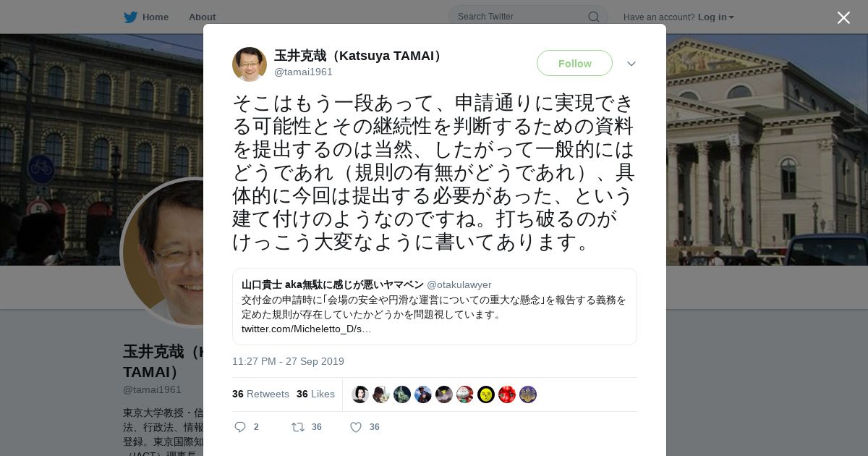This screenshot has width=868, height=456.
Task: Click the Twitter bird logo icon
Action: tap(130, 17)
